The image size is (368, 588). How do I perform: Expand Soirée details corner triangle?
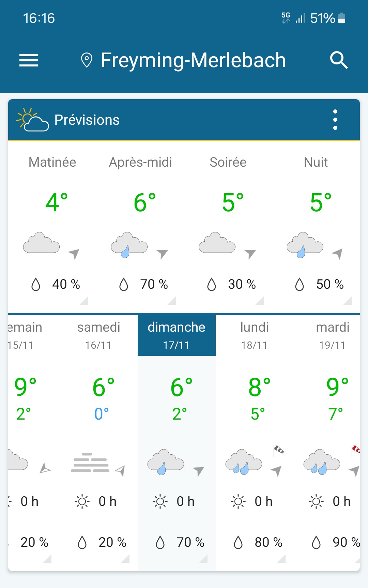(x=260, y=300)
